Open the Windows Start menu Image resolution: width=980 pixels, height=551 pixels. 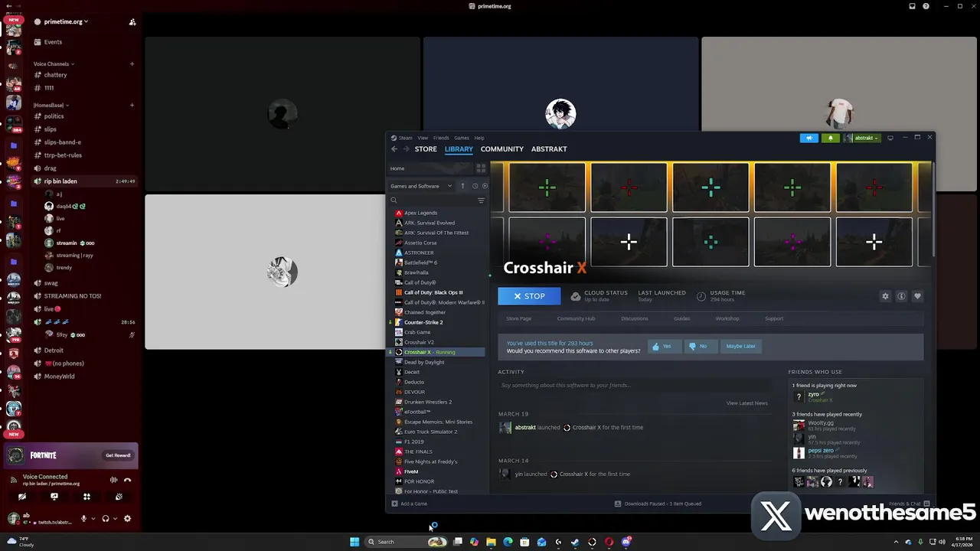[x=354, y=542]
